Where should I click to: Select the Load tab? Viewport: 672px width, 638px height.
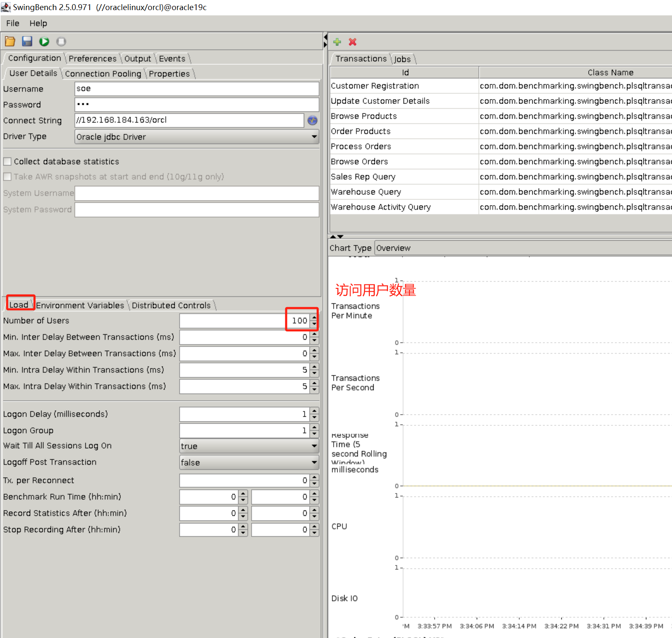(x=19, y=305)
